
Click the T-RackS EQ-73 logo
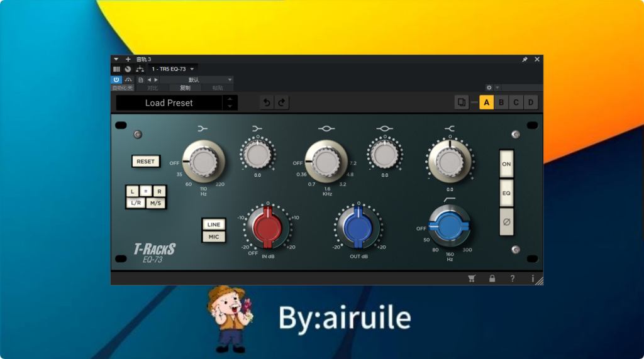(x=155, y=252)
